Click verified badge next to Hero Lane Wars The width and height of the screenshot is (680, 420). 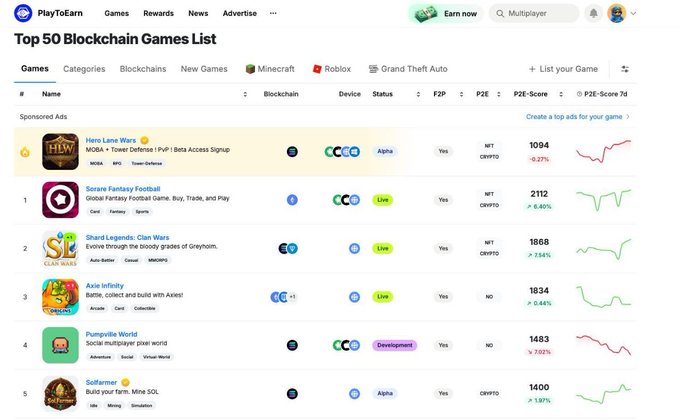[x=144, y=140]
